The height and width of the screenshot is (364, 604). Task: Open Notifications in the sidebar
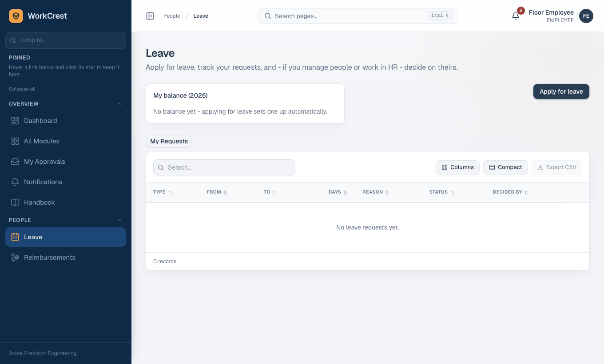(x=66, y=182)
